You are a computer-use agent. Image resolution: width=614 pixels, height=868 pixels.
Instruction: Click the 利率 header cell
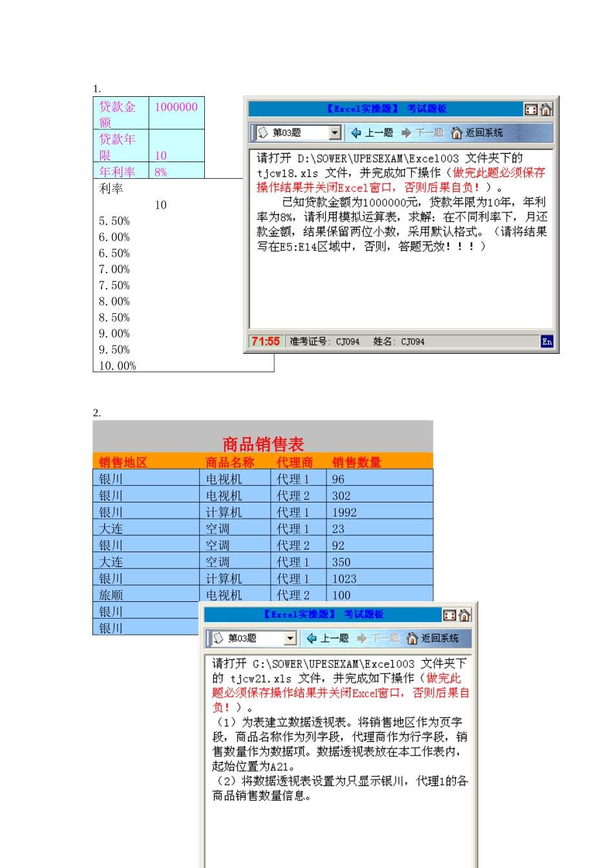point(111,189)
